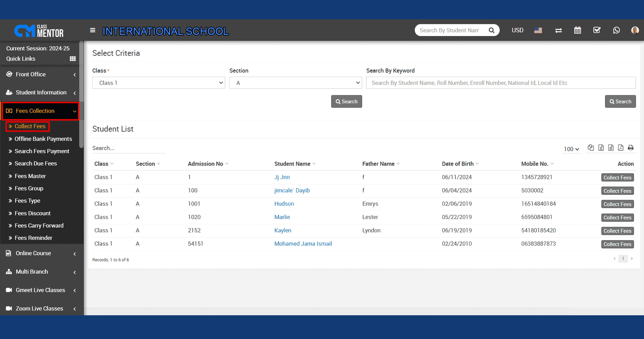Click the Fees Collection money icon
The width and height of the screenshot is (644, 339).
pos(9,111)
